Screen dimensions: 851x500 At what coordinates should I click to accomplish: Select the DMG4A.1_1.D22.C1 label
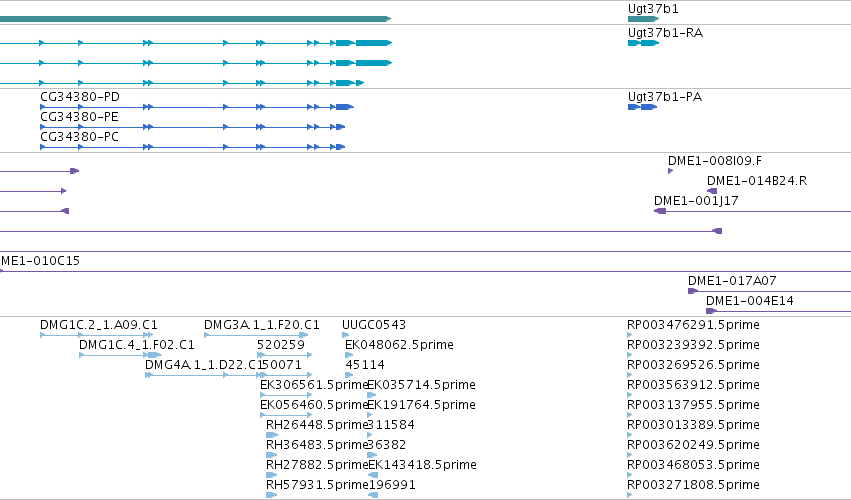pos(204,365)
